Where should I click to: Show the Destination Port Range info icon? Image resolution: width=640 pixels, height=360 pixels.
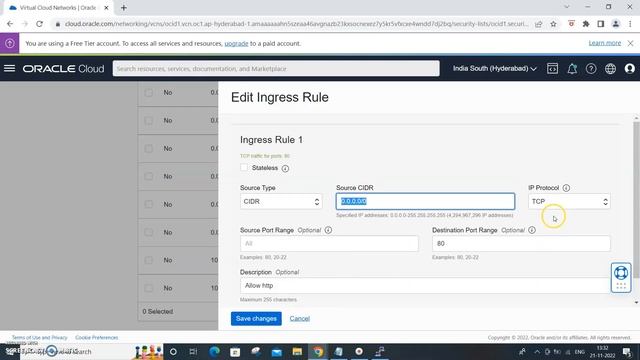click(x=532, y=230)
